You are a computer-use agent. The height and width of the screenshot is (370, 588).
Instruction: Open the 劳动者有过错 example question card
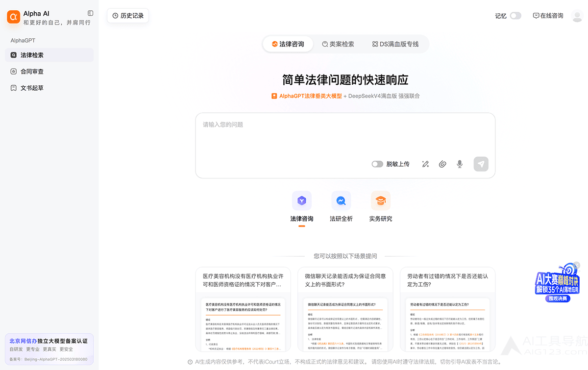tap(447, 309)
